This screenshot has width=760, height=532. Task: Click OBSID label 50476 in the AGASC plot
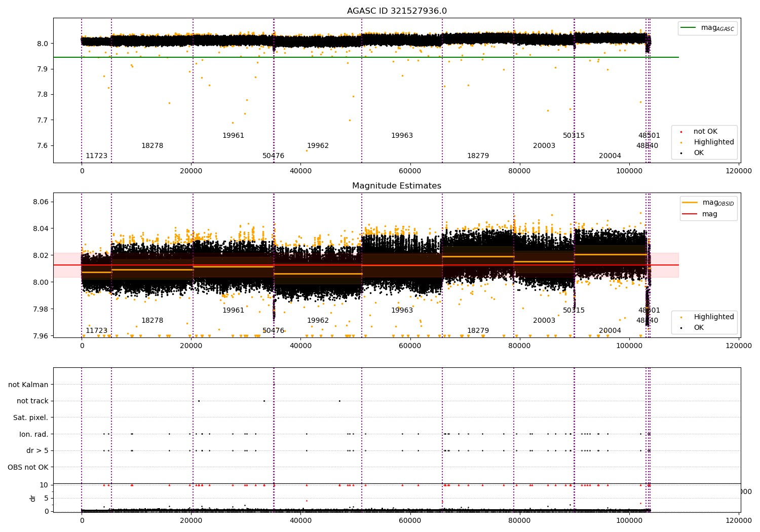(x=273, y=156)
